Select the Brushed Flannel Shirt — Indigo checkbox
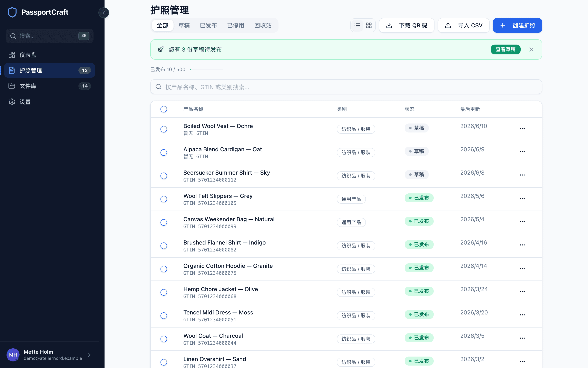The image size is (588, 368). (164, 246)
